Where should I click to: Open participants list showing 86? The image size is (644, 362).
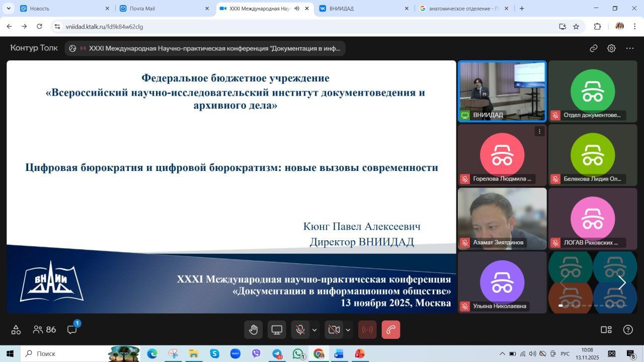coord(44,330)
